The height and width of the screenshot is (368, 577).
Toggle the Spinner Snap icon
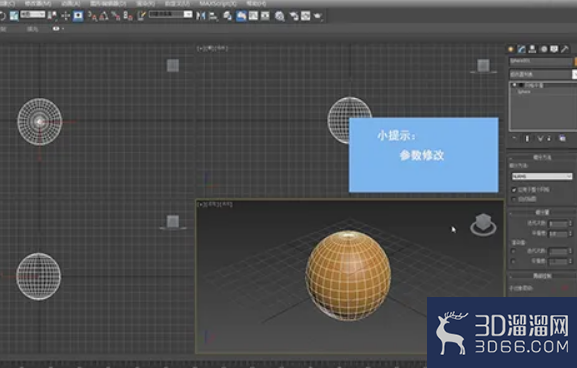[128, 16]
